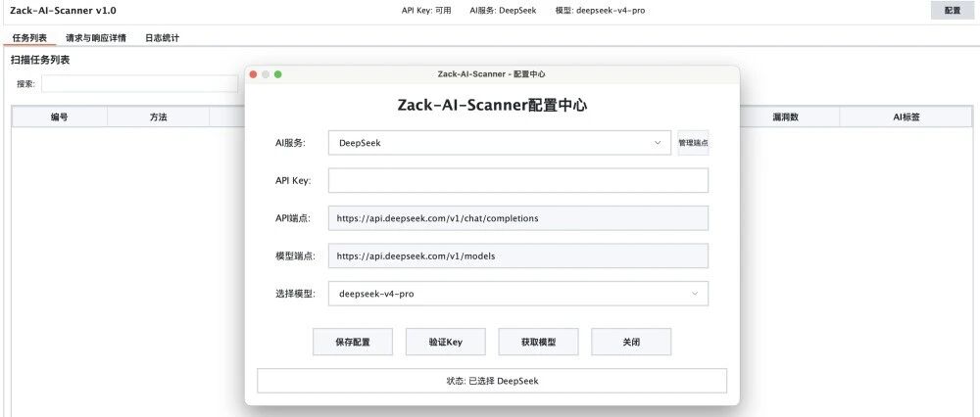Click the 关闭 button in dialog
The image size is (980, 417).
(x=631, y=342)
